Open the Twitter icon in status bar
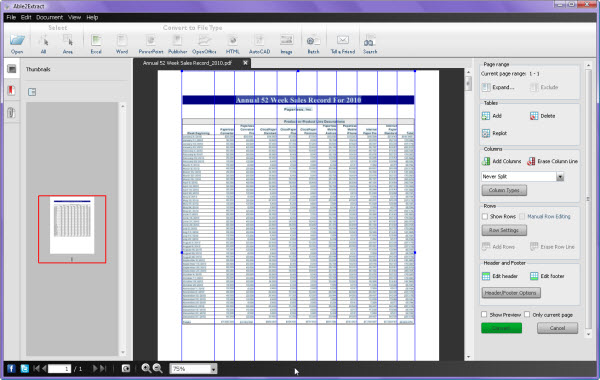The image size is (600, 380). click(x=24, y=369)
